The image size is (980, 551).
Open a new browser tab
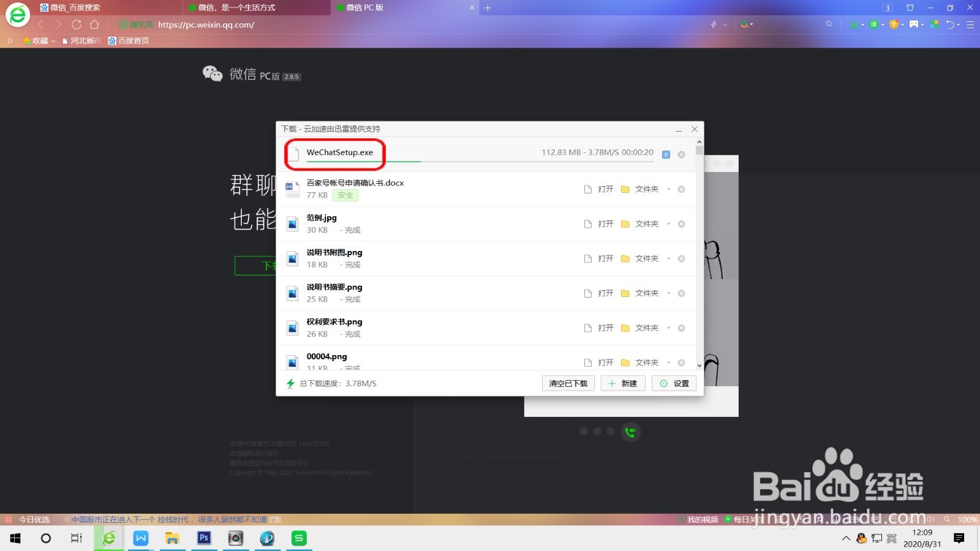[x=488, y=8]
